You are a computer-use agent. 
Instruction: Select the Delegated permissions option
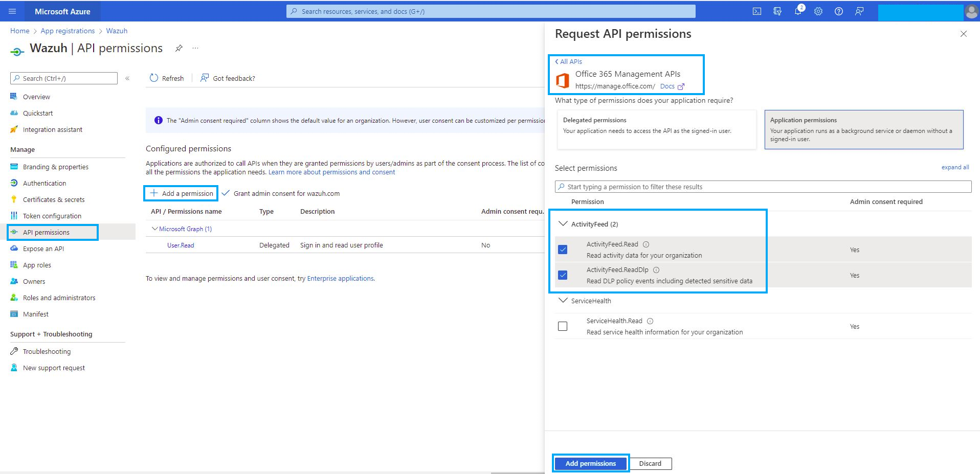point(656,129)
